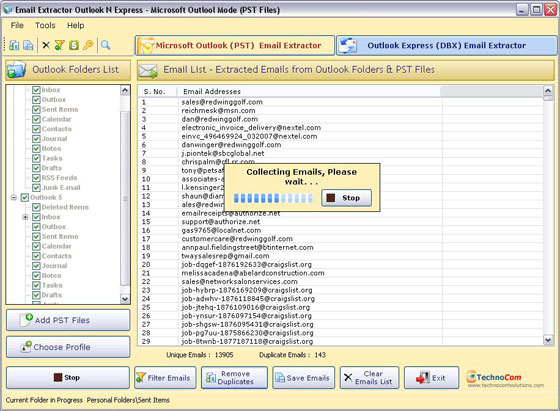
Task: Open the Tools menu
Action: click(45, 25)
